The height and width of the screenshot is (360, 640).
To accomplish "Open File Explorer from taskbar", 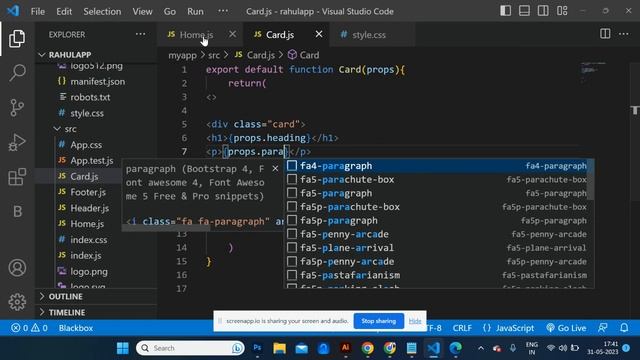I will pos(280,348).
